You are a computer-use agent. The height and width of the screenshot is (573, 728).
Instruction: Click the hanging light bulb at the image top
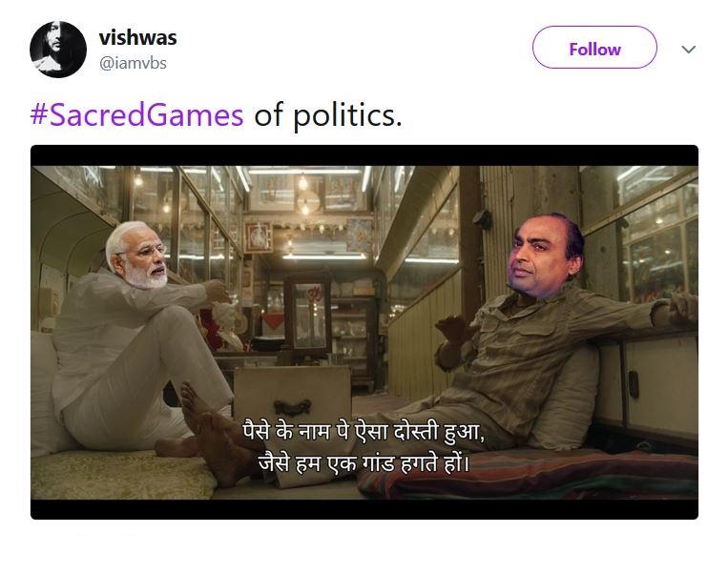tap(302, 182)
